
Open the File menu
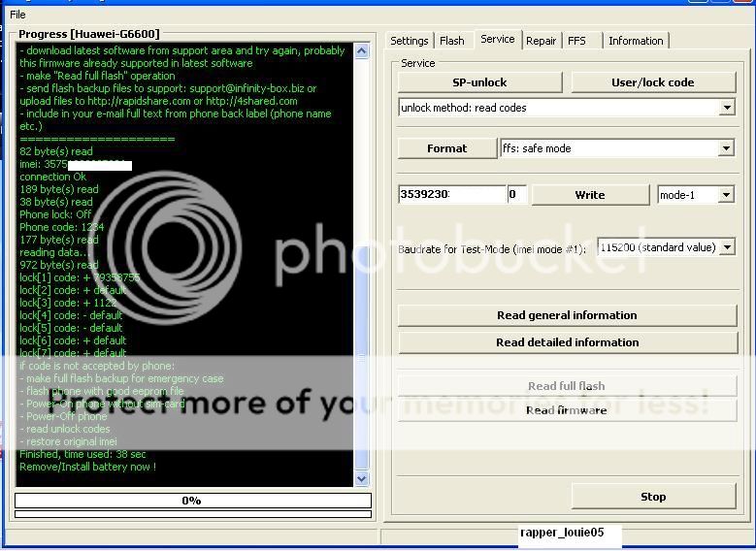pyautogui.click(x=17, y=15)
